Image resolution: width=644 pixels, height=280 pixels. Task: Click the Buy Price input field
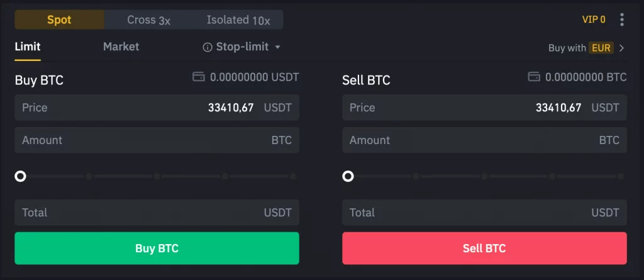tap(157, 108)
